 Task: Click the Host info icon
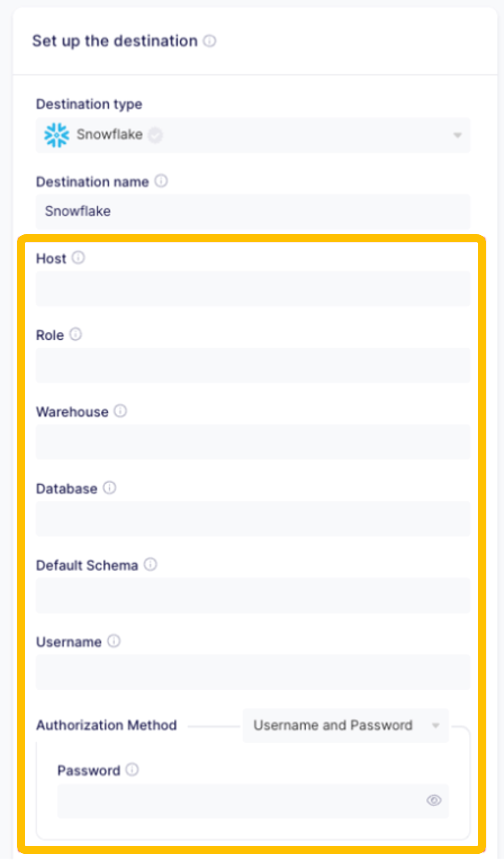click(x=78, y=258)
